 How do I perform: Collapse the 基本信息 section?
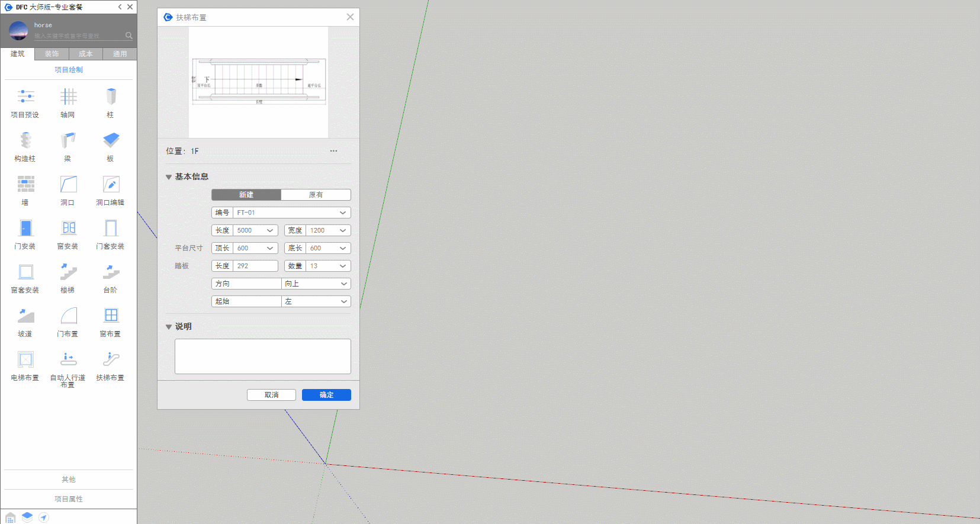(x=169, y=177)
